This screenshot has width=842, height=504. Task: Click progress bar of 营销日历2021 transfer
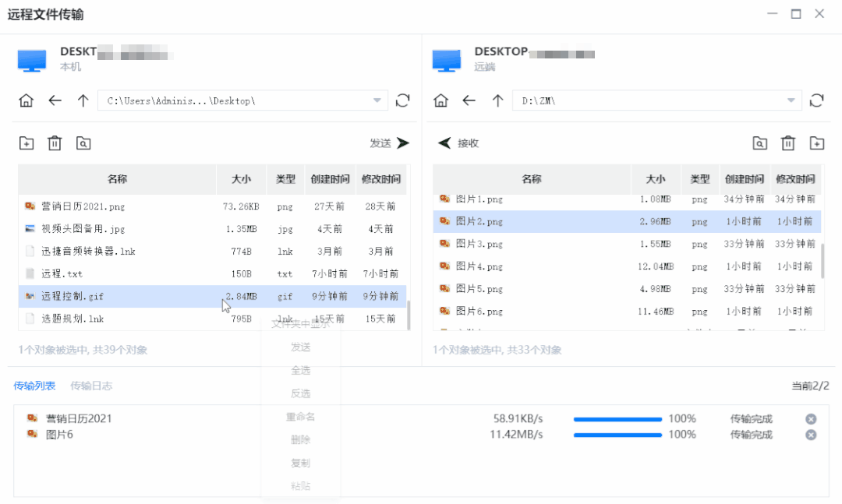click(617, 419)
